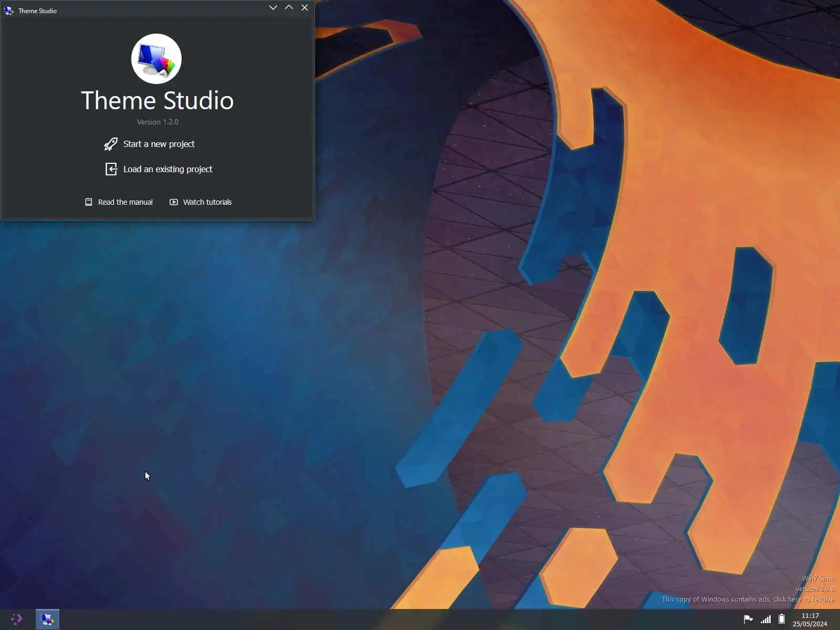Close the Theme Studio window
Screen dimensions: 840x630
pyautogui.click(x=304, y=7)
